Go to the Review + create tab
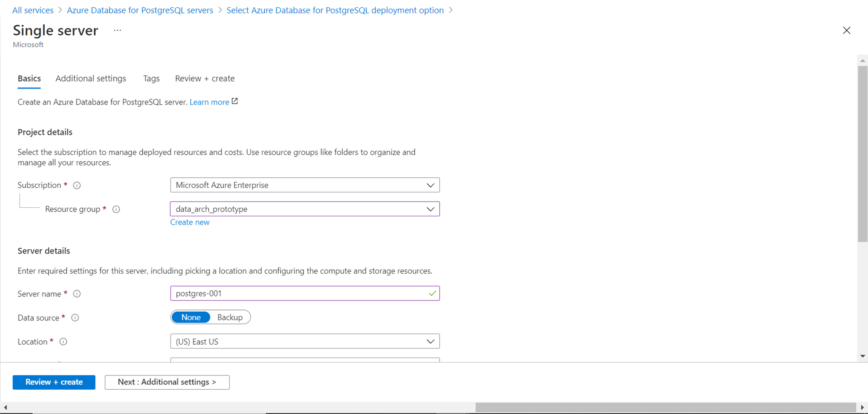Image resolution: width=868 pixels, height=414 pixels. coord(205,78)
